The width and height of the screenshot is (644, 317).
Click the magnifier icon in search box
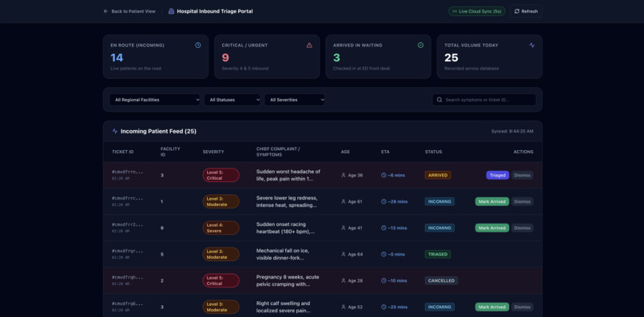(439, 100)
